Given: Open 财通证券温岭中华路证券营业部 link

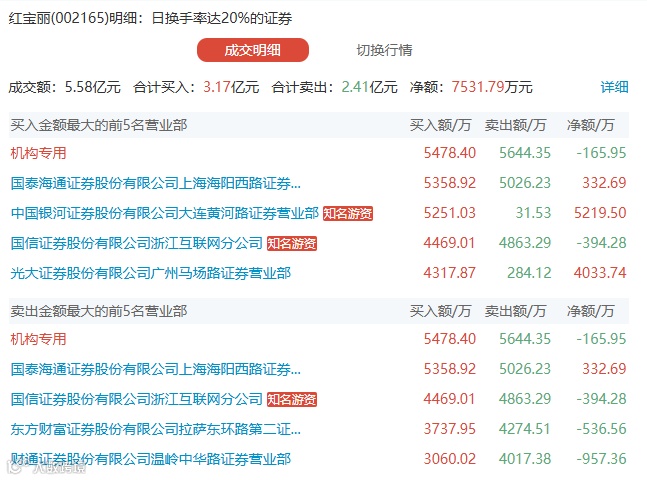Looking at the screenshot, I should (151, 459).
